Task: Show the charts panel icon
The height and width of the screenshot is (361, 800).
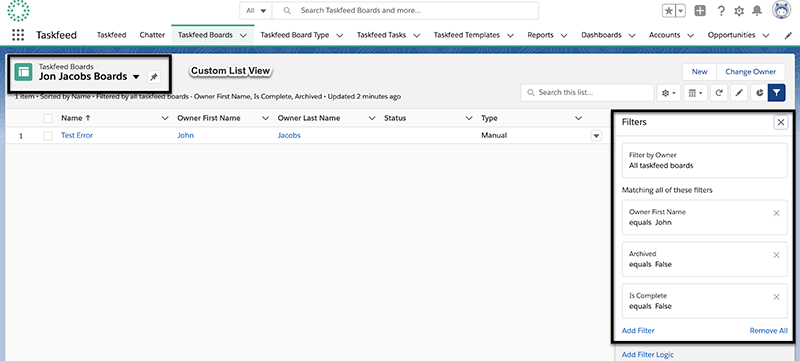Action: click(x=759, y=93)
